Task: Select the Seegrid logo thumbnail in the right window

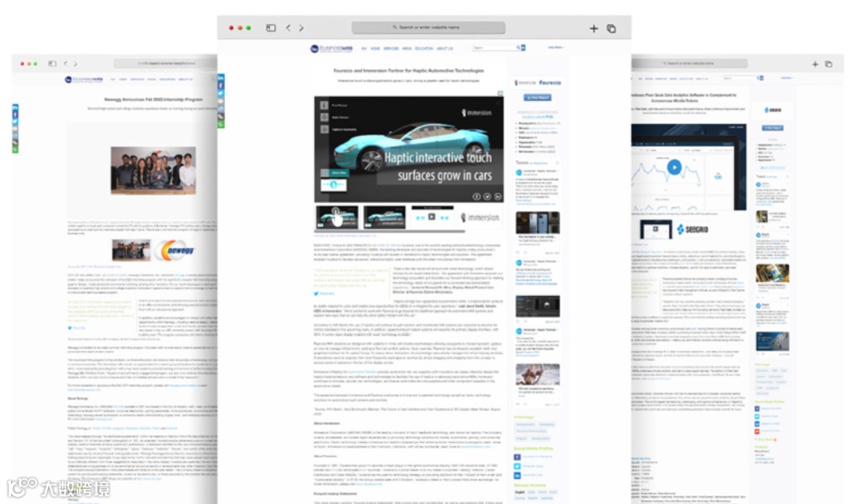Action: tap(693, 229)
